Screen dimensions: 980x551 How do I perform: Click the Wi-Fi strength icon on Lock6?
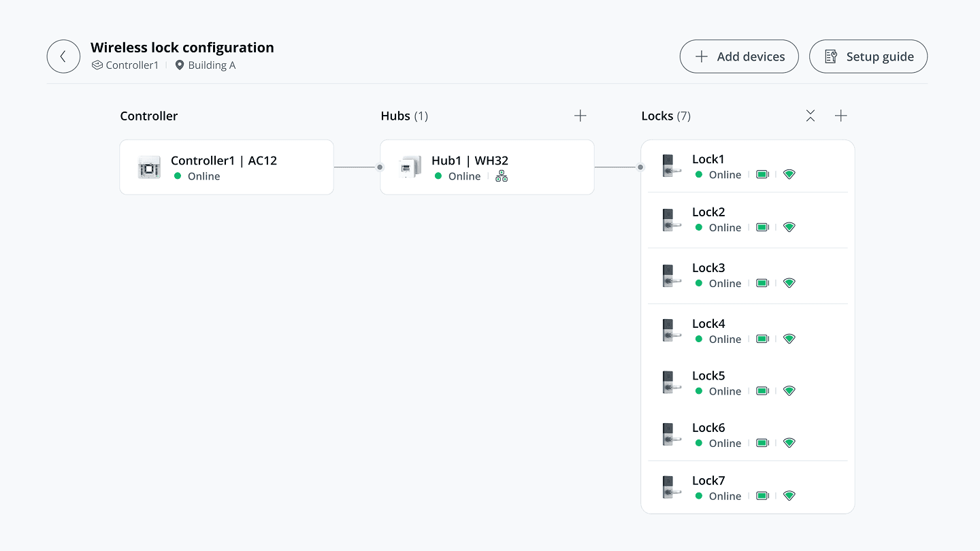pyautogui.click(x=789, y=442)
